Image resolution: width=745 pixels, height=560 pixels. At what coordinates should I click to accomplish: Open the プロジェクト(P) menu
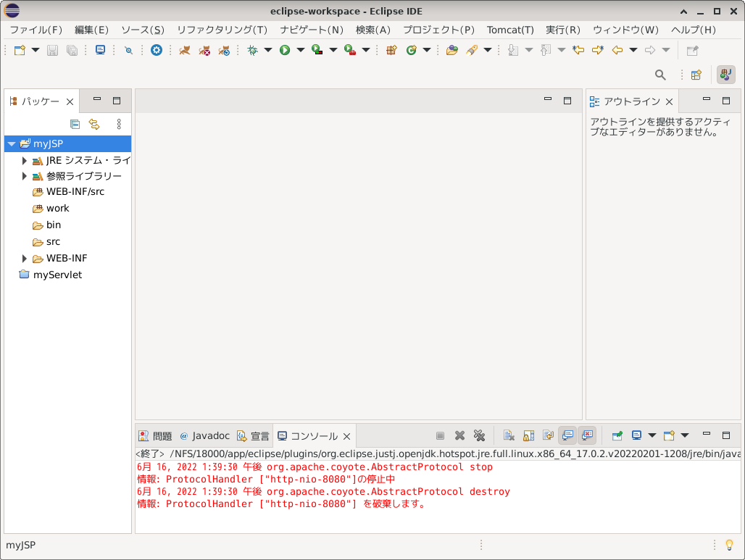tap(438, 30)
